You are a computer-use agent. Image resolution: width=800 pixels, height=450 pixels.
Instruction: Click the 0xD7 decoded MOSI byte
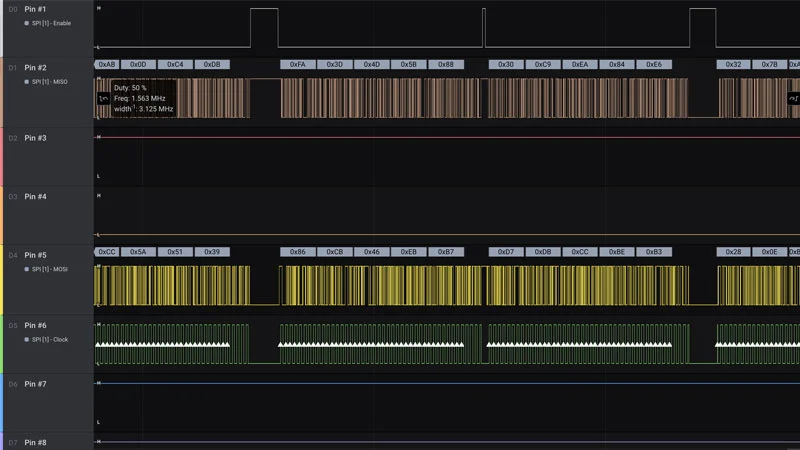506,252
